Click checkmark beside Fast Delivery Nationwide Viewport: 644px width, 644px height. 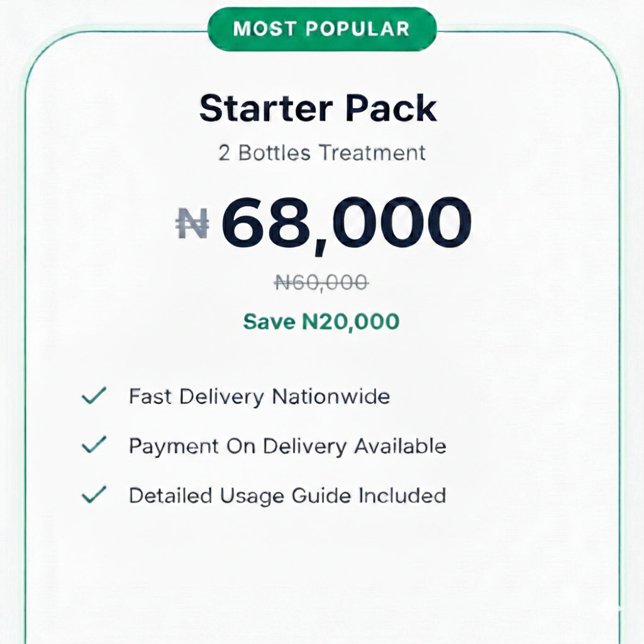coord(94,396)
